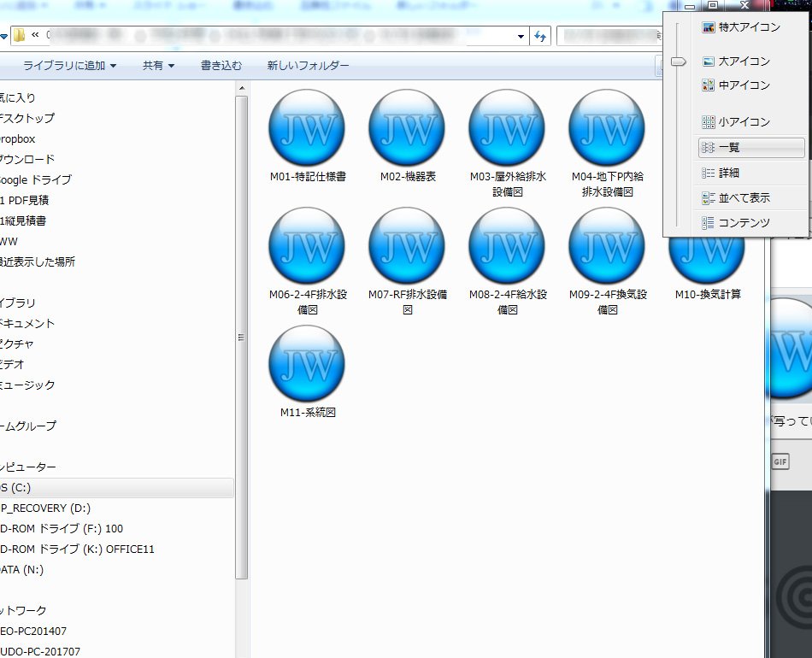This screenshot has height=658, width=812.
Task: Open ピクチャ library
Action: pyautogui.click(x=16, y=344)
